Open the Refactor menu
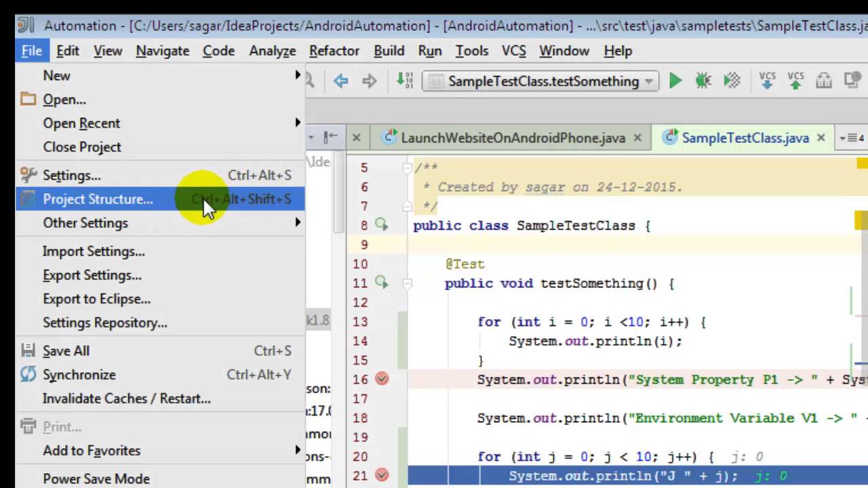This screenshot has height=488, width=868. pyautogui.click(x=334, y=51)
